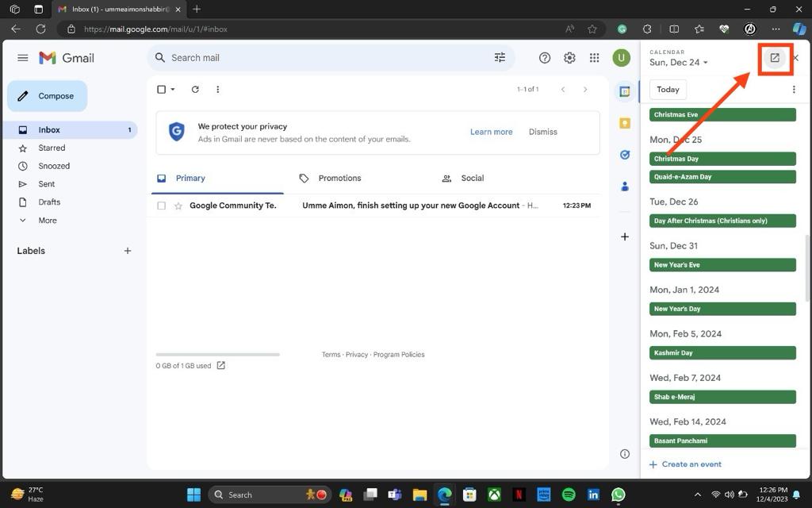Open Google Tasks from side panel
Screen dimensions: 812x508
(625, 155)
